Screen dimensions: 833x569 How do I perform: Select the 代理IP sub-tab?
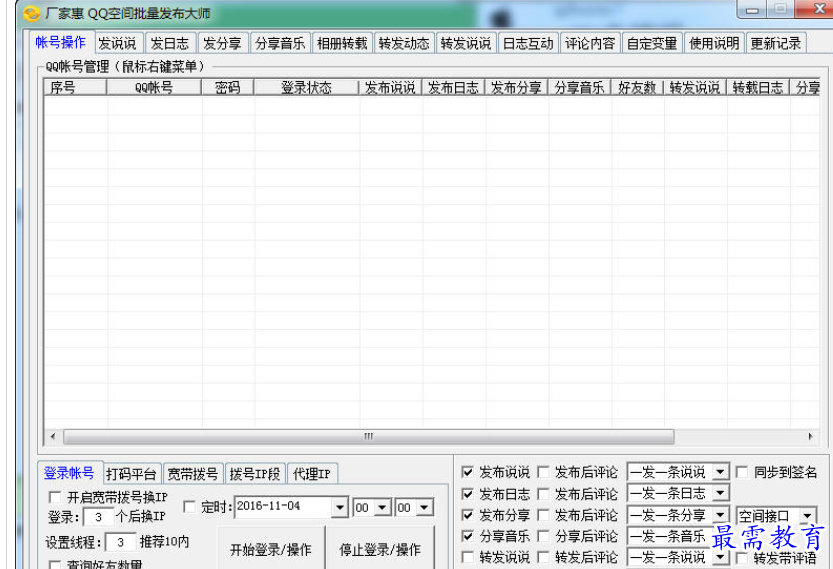tap(312, 473)
